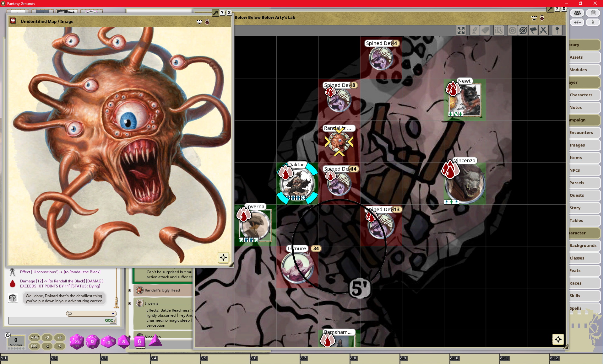Image resolution: width=603 pixels, height=364 pixels.
Task: Open the Spells sidebar entry
Action: pyautogui.click(x=584, y=308)
